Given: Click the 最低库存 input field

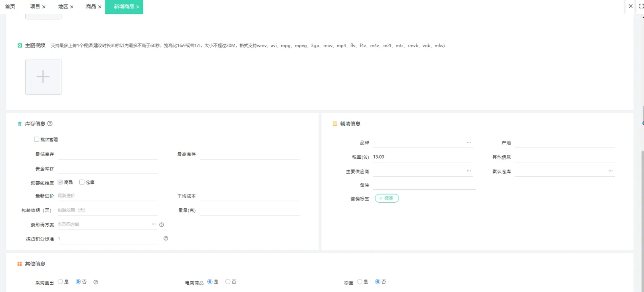Looking at the screenshot, I should click(x=107, y=154).
